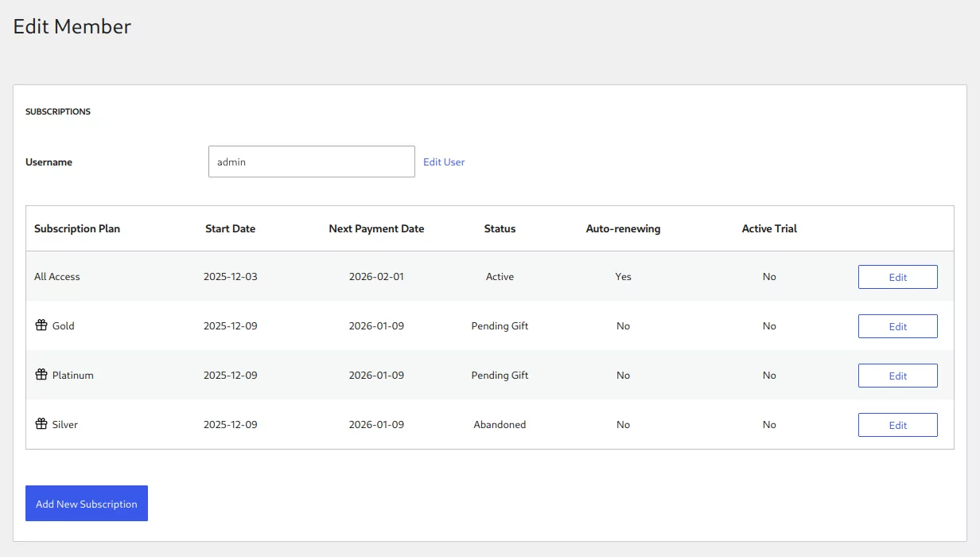
Task: Click the gift icon beside Platinum
Action: point(41,375)
